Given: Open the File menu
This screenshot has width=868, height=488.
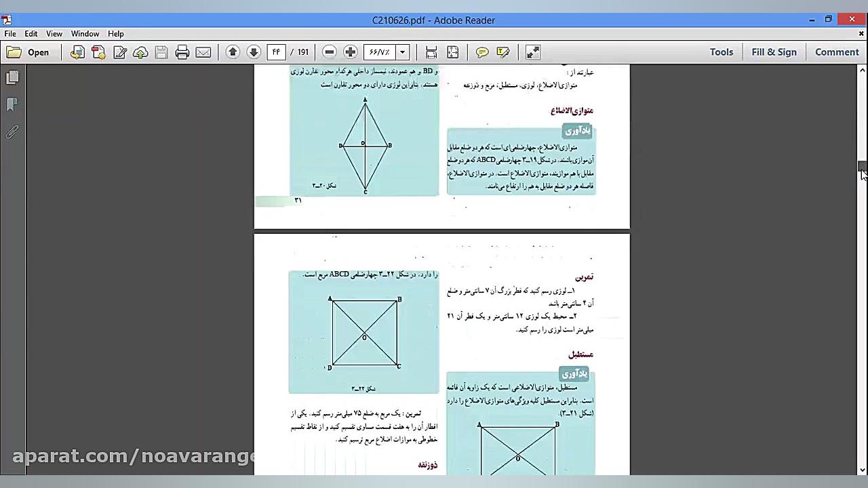Looking at the screenshot, I should (10, 33).
